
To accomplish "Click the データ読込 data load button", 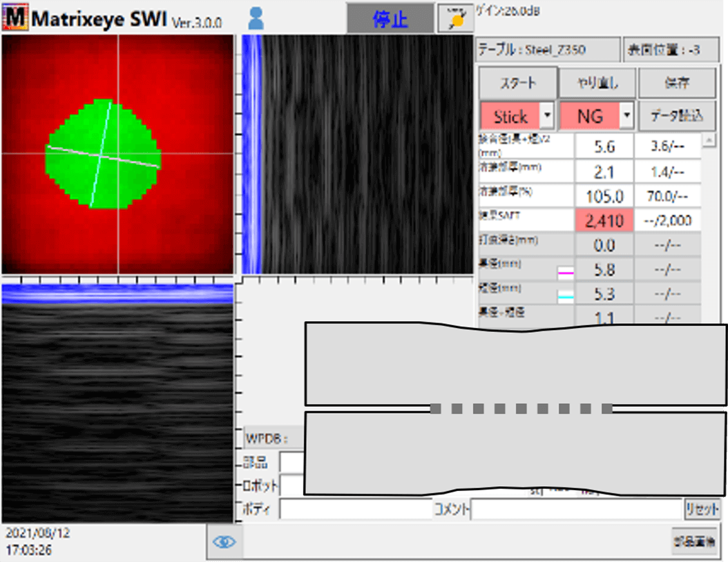I will coord(676,116).
